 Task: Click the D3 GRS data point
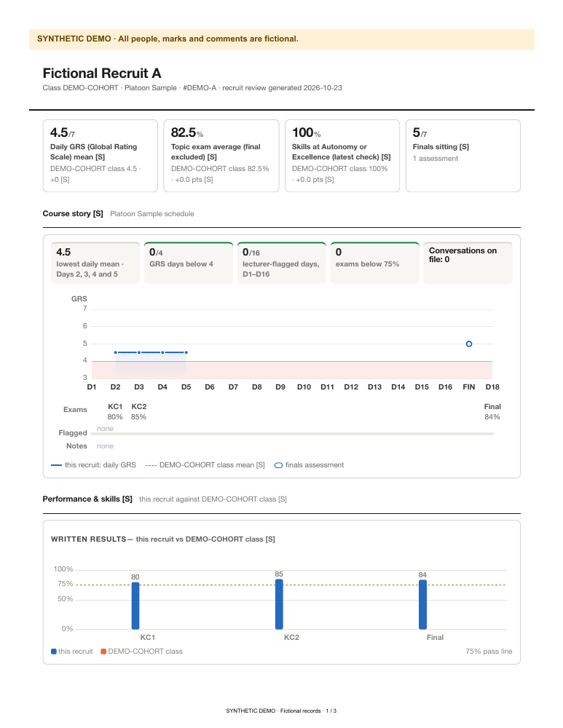[x=139, y=352]
